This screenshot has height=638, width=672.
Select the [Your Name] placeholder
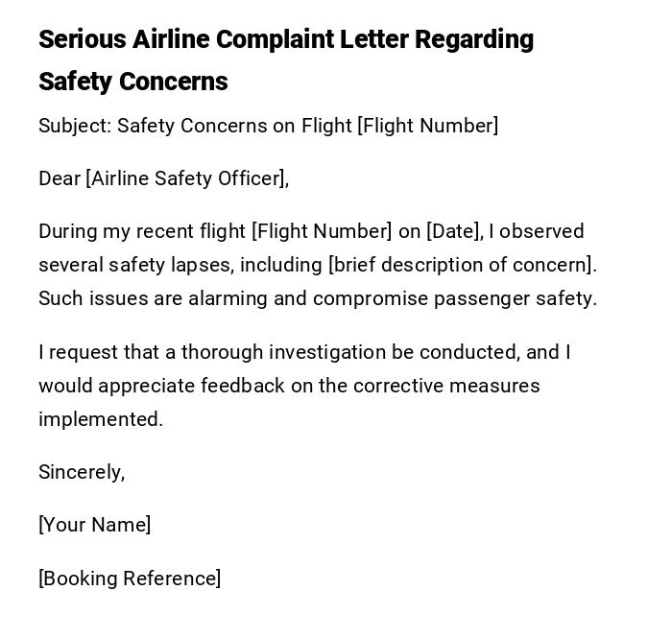pos(94,525)
